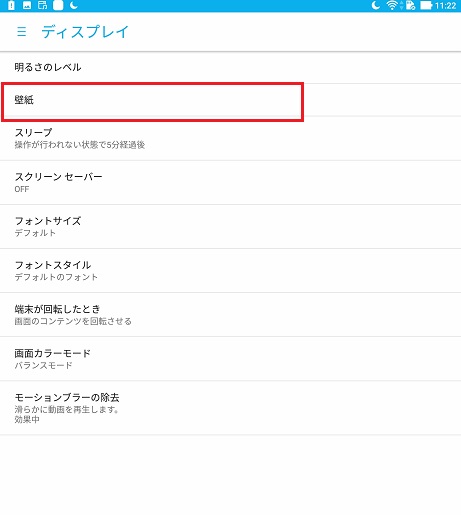461x515 pixels.
Task: Tap the 11:22 clock in status bar
Action: pyautogui.click(x=445, y=6)
